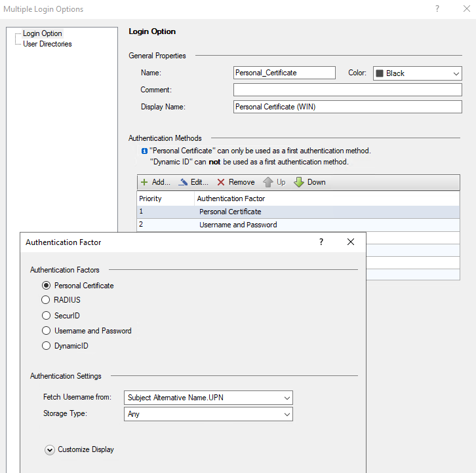Move the authentication factor Down
The image size is (476, 473).
coord(309,182)
